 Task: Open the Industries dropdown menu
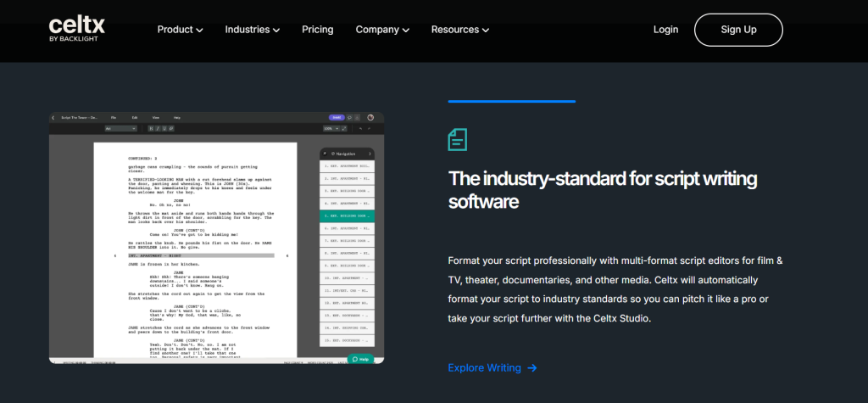[252, 30]
